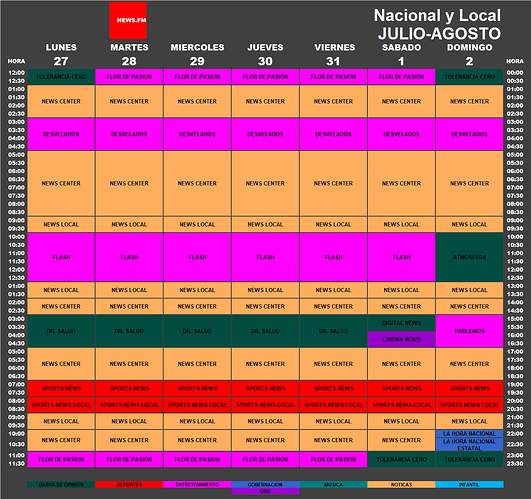
Task: Click the 07:00 SPORTS NEWS block under Viernes
Action: (333, 389)
